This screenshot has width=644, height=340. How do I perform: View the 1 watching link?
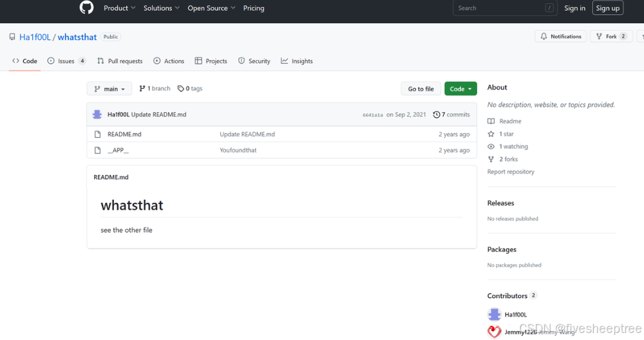507,147
